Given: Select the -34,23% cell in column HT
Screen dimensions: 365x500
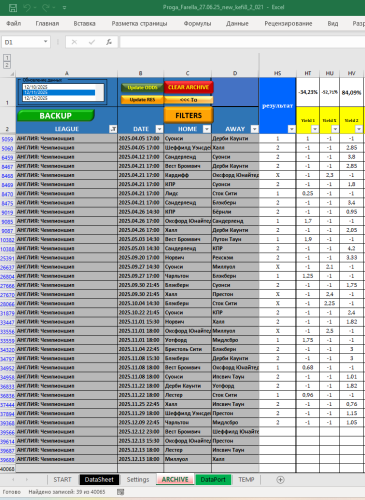Looking at the screenshot, I should pos(308,92).
